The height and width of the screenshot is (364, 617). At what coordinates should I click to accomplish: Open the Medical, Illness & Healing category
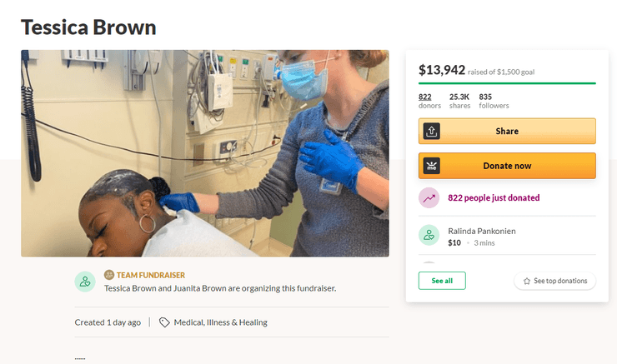click(220, 322)
